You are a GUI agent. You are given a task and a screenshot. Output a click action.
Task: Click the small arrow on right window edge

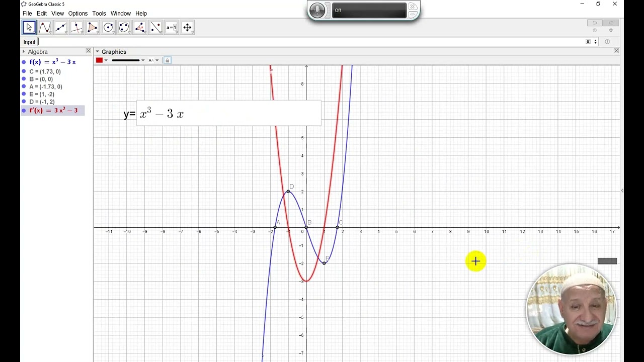click(622, 191)
